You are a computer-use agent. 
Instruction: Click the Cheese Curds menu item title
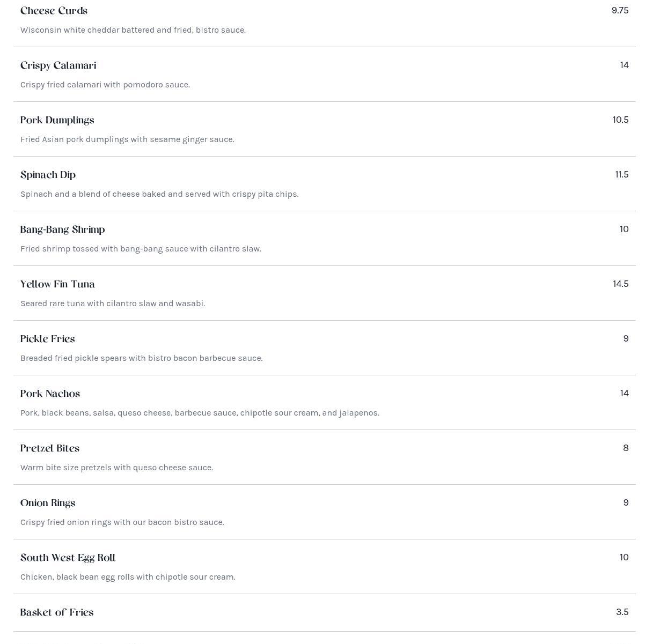(54, 11)
